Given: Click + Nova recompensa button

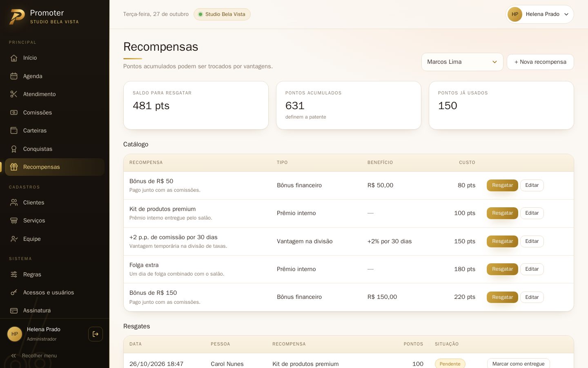Looking at the screenshot, I should coord(540,62).
